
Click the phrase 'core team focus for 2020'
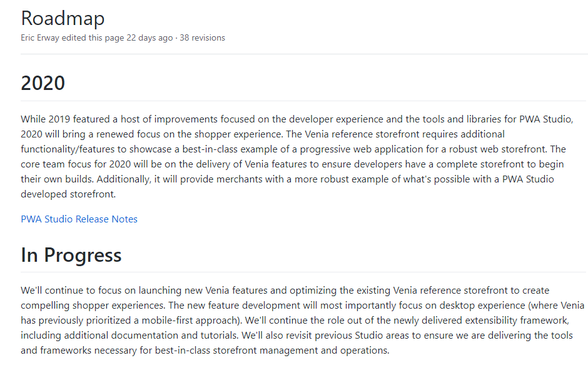click(76, 164)
